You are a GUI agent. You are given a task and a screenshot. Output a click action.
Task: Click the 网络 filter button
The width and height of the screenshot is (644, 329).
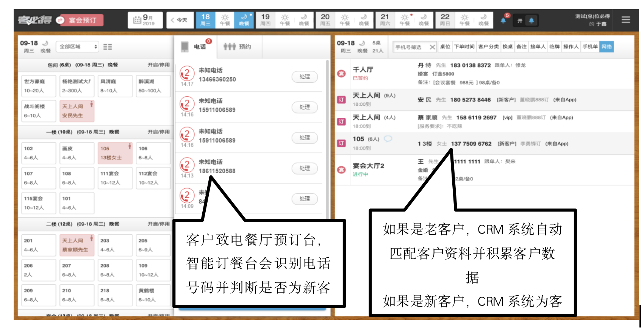click(x=606, y=47)
